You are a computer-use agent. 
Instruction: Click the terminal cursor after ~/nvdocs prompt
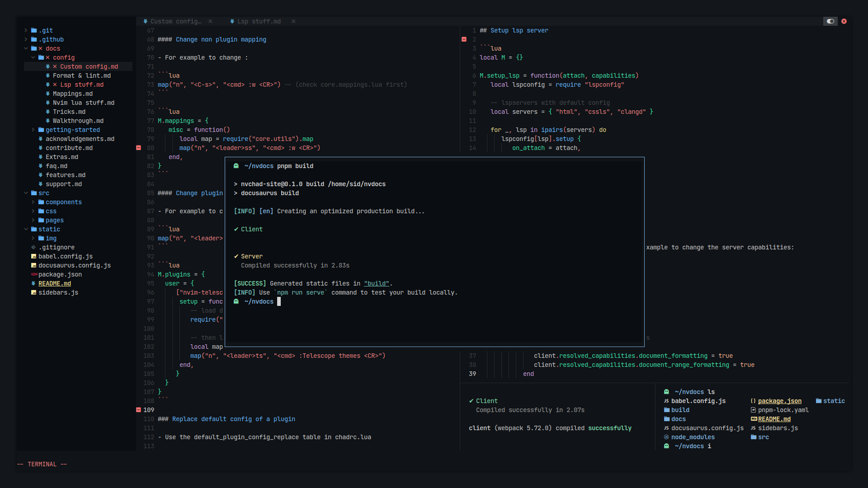tap(279, 301)
